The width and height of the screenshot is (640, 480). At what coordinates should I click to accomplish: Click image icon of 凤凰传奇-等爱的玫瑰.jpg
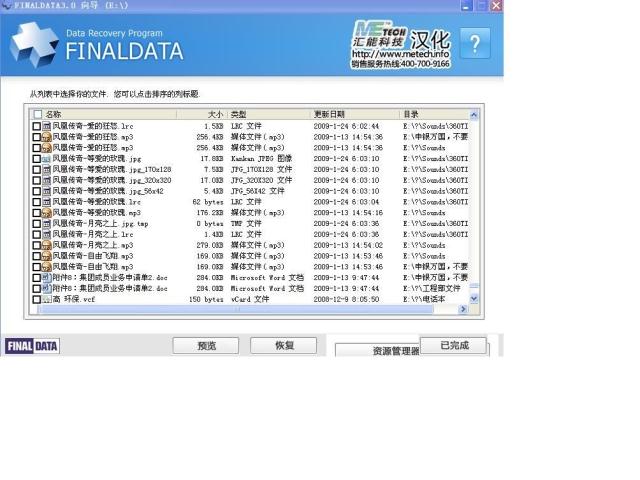(47, 159)
